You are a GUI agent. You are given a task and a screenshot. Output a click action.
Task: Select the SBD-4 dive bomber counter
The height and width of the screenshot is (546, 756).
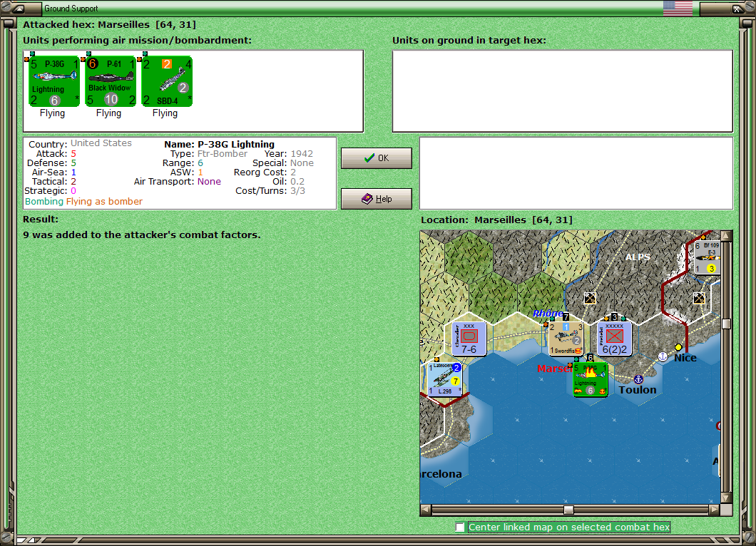[167, 81]
